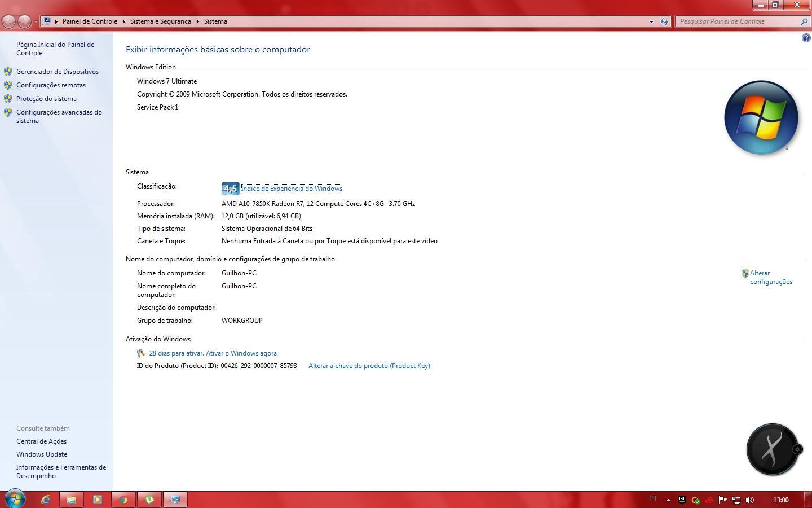Viewport: 812px width, 508px height.
Task: Open Gerenciador de Dispositivos link
Action: pyautogui.click(x=58, y=72)
